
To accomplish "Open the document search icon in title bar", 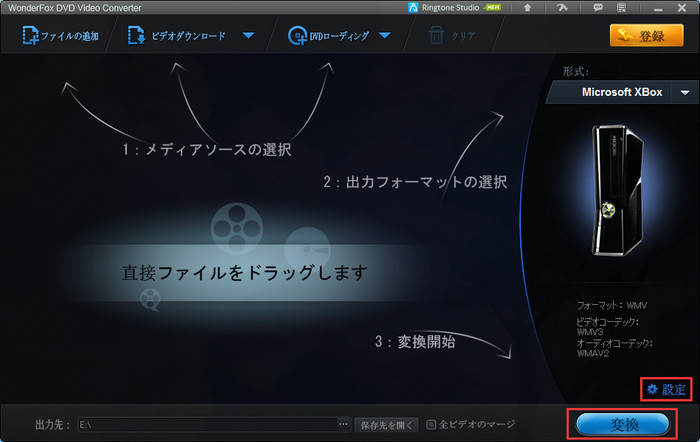I will coord(621,8).
